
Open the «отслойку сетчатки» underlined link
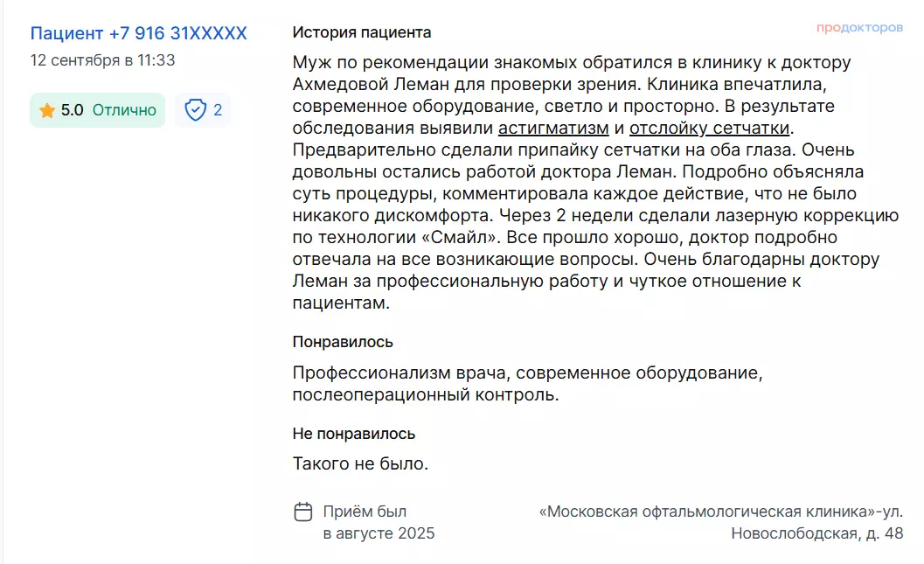(x=710, y=129)
